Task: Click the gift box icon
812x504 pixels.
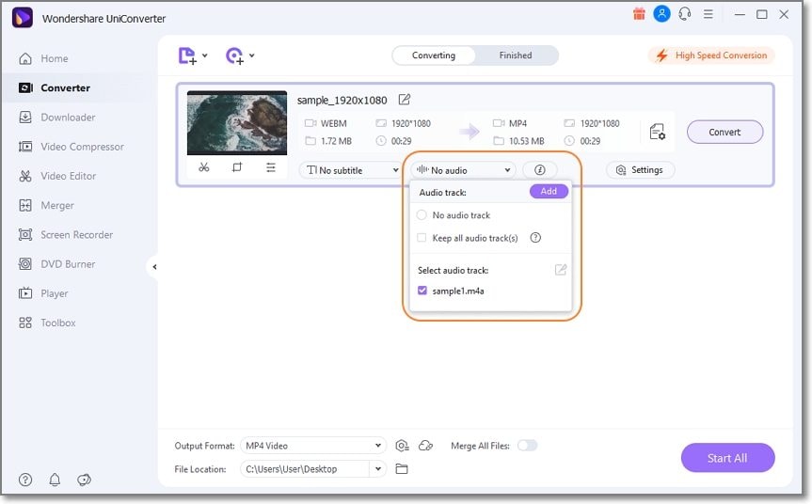Action: click(639, 14)
